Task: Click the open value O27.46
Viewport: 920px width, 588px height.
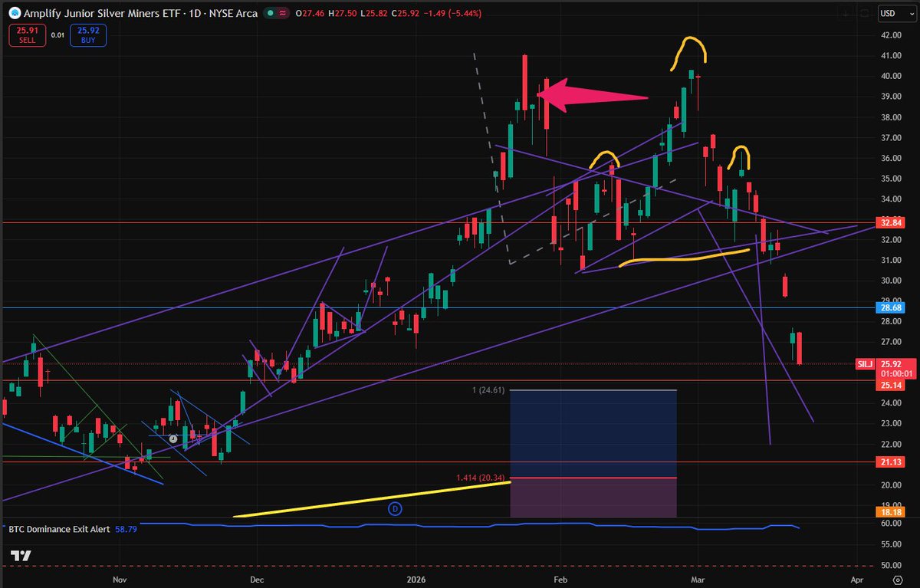Action: click(310, 13)
